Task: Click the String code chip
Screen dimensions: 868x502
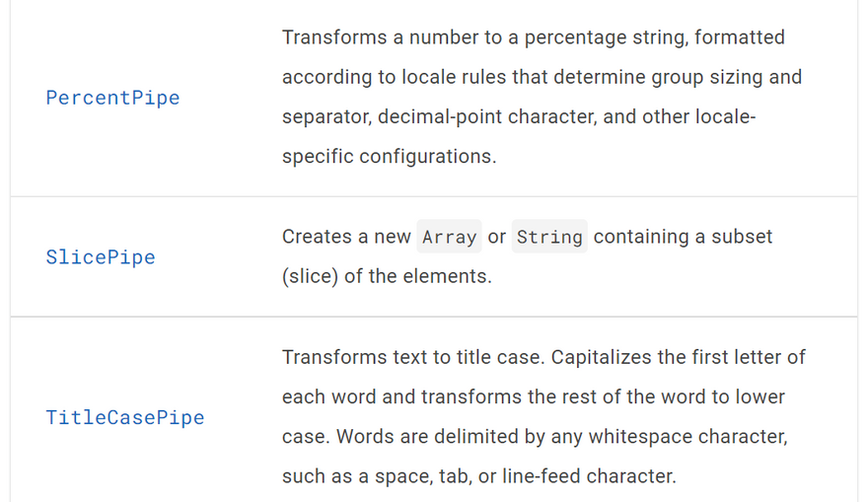Action: (x=549, y=237)
